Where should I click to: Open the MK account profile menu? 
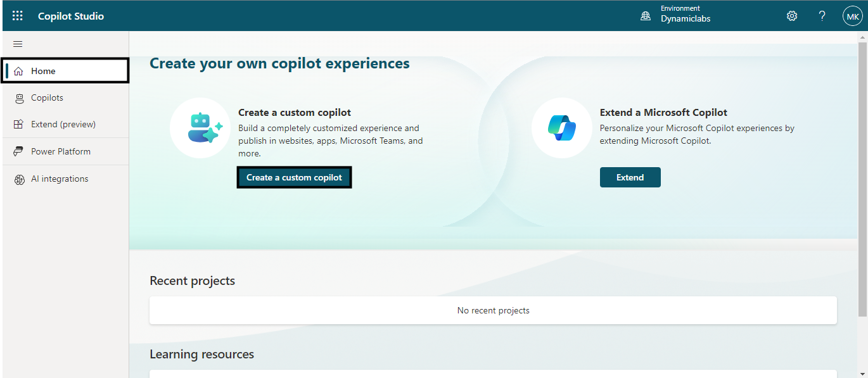852,16
